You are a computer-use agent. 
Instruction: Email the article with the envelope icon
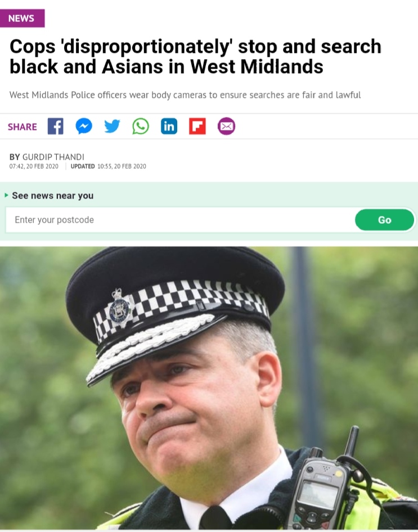click(x=226, y=126)
